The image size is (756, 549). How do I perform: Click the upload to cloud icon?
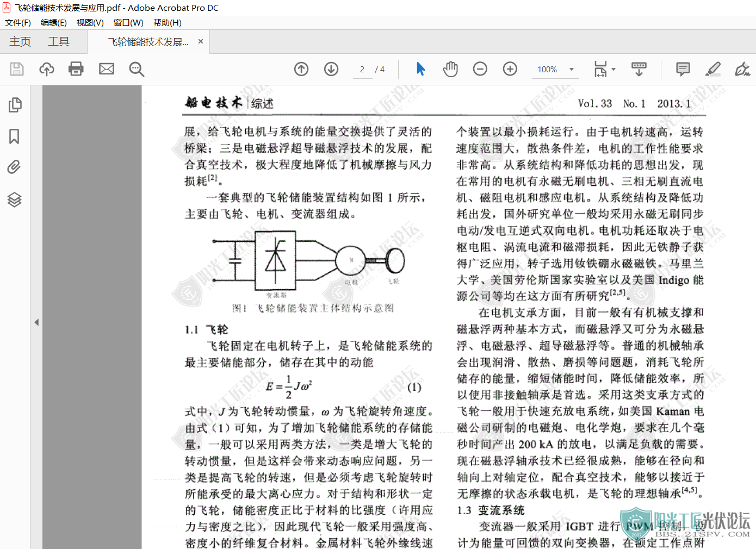tap(47, 69)
